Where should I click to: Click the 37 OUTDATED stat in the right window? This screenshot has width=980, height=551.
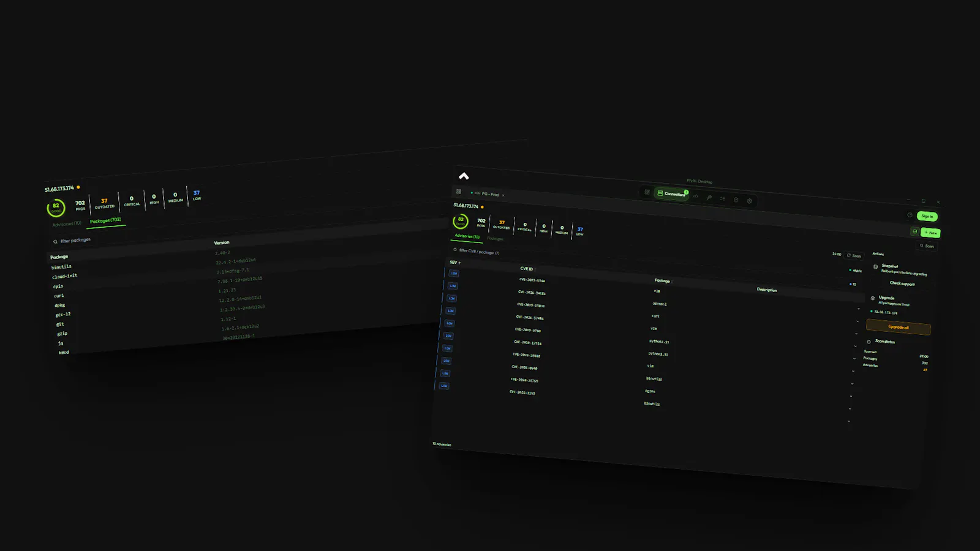click(x=502, y=225)
